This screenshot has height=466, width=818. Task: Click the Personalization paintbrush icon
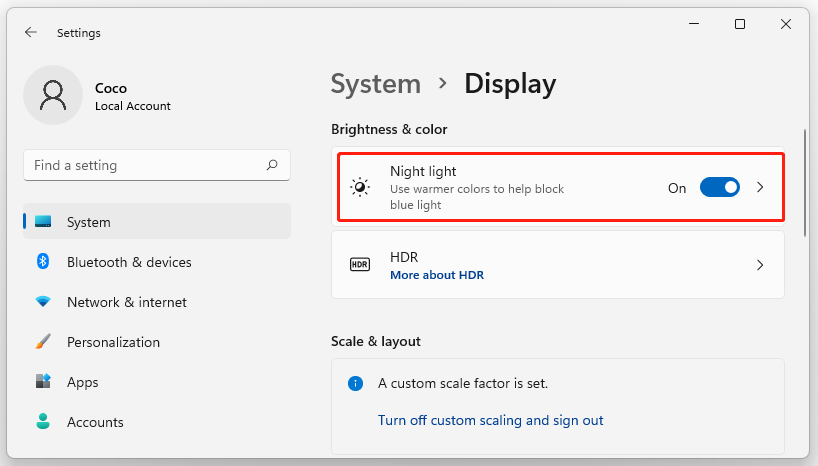[43, 341]
